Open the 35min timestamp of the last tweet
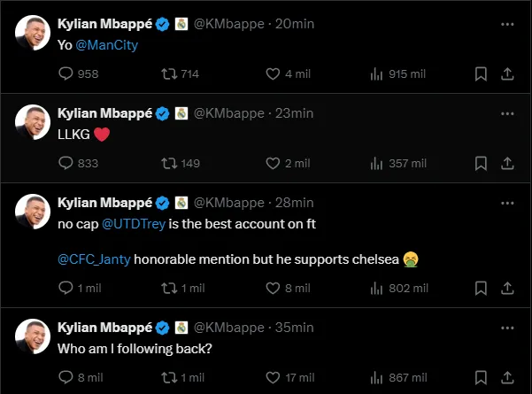Viewport: 532px width, 394px height. click(295, 327)
